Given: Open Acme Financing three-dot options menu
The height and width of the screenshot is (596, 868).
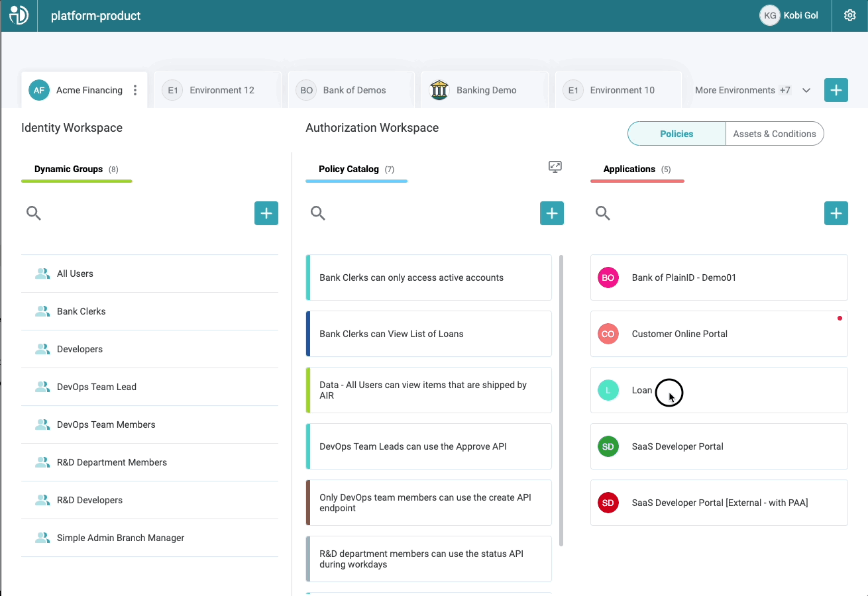Looking at the screenshot, I should click(x=135, y=90).
